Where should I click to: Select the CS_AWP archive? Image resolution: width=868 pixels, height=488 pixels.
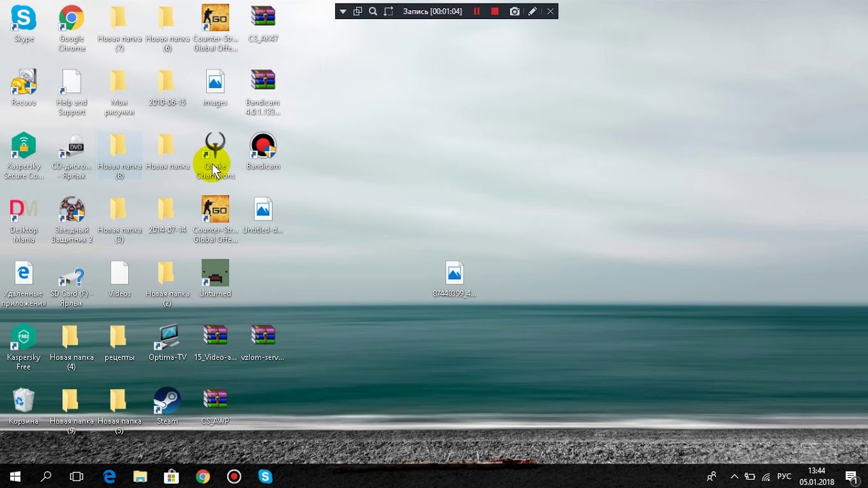pos(215,406)
